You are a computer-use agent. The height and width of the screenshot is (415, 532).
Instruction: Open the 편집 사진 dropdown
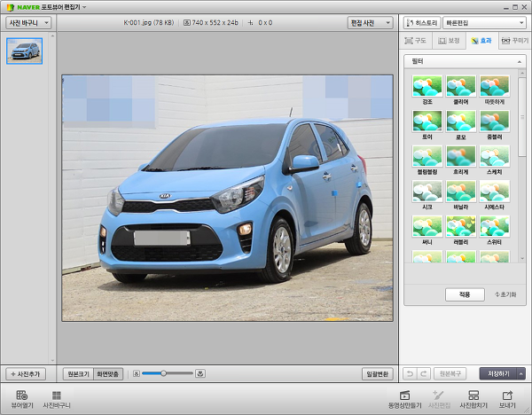(x=370, y=23)
